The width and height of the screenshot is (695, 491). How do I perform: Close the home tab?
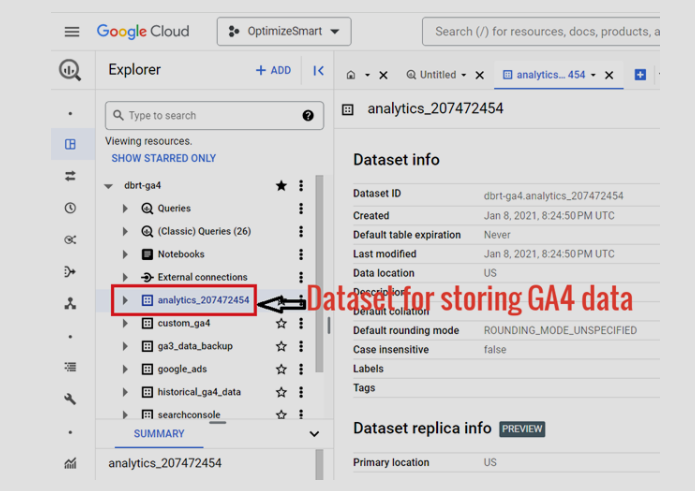(383, 75)
